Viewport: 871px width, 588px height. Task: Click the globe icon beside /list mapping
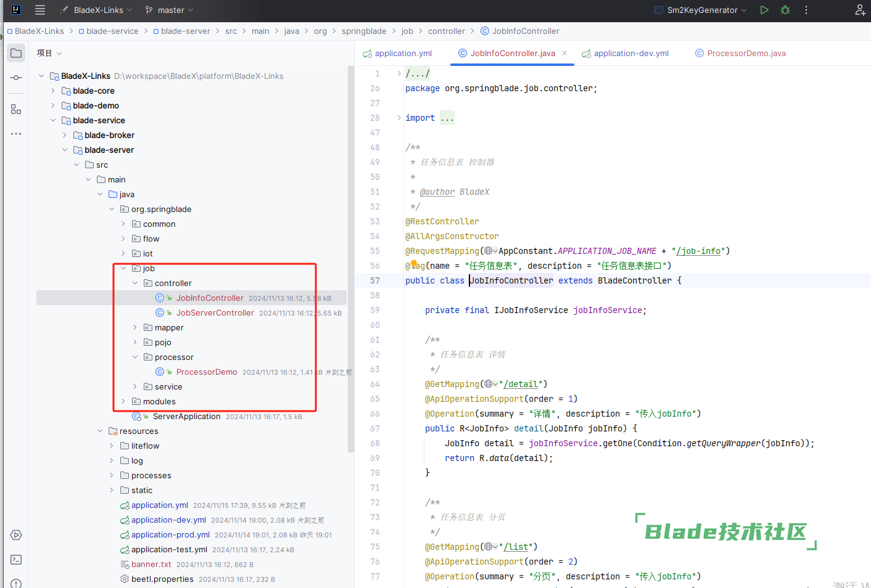click(x=489, y=547)
